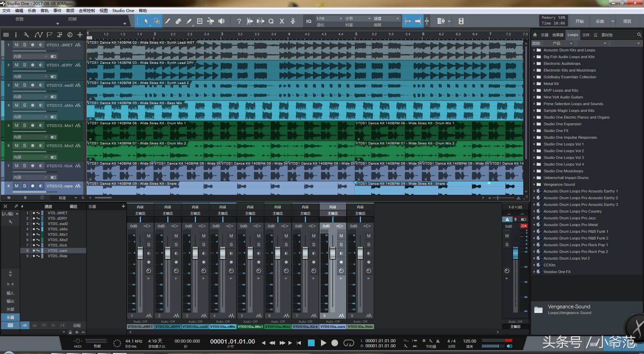Open the marker track flag icon
The image size is (644, 354).
point(49,35)
